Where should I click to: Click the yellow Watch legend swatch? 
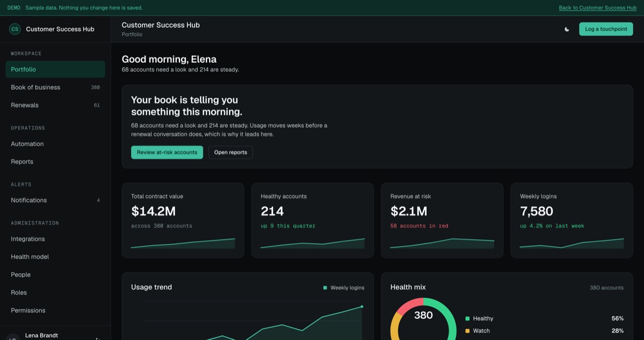tap(467, 331)
